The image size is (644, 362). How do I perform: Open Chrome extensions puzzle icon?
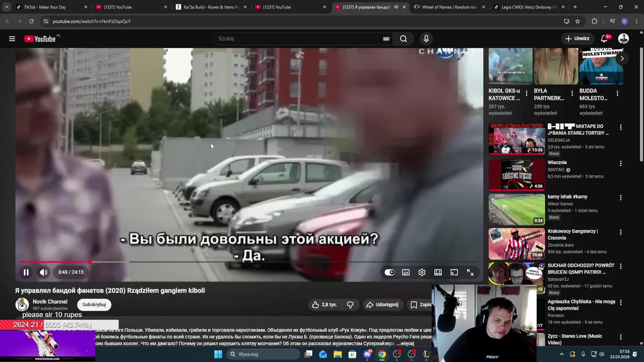(x=595, y=21)
